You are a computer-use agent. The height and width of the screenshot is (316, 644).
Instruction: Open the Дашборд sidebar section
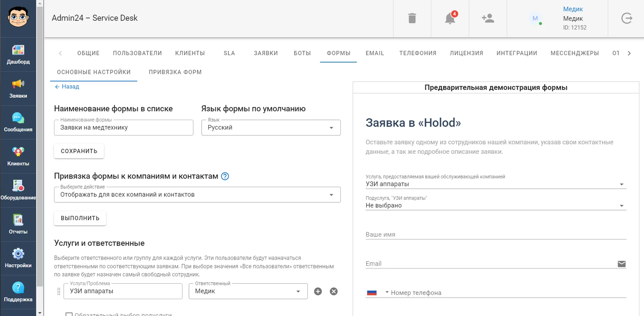(x=18, y=54)
